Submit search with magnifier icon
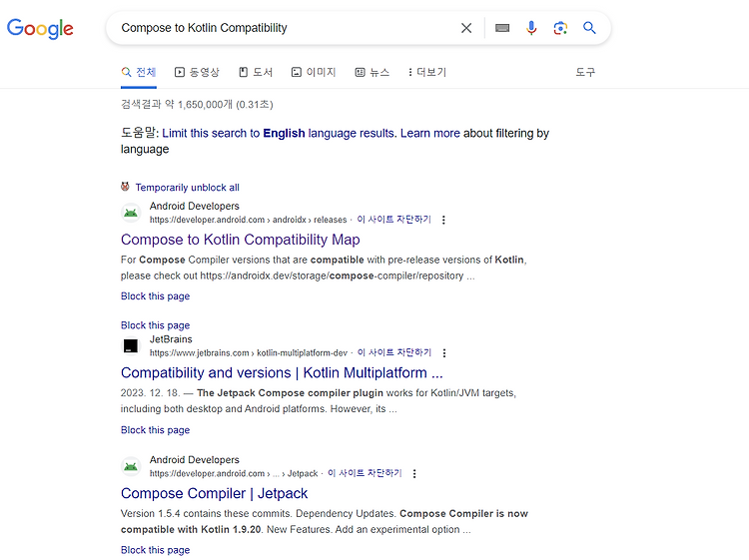 (x=589, y=28)
